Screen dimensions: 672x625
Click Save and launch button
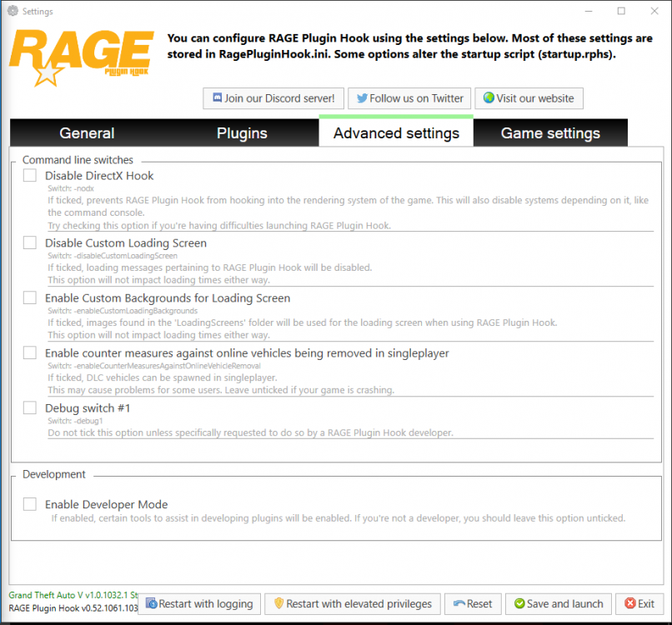point(559,604)
